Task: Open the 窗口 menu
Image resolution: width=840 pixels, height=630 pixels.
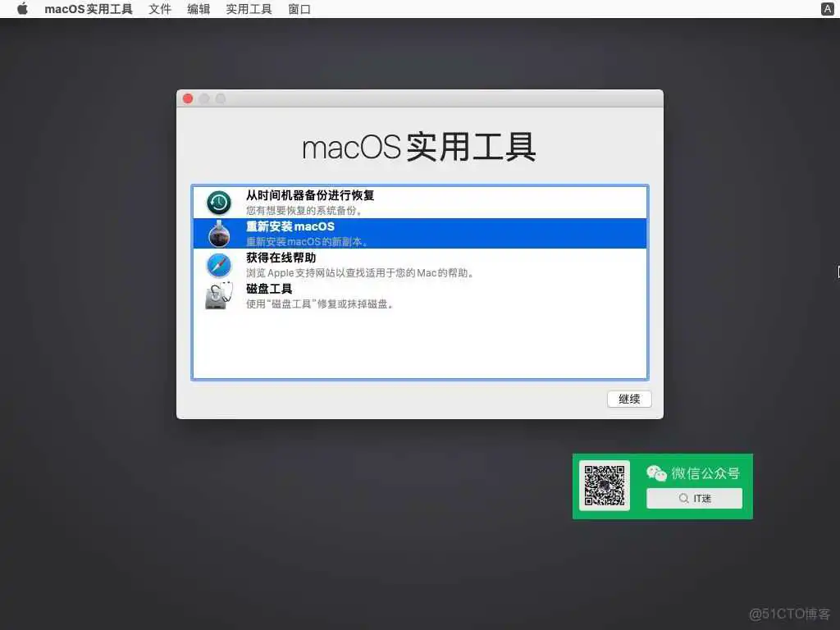Action: pos(299,9)
